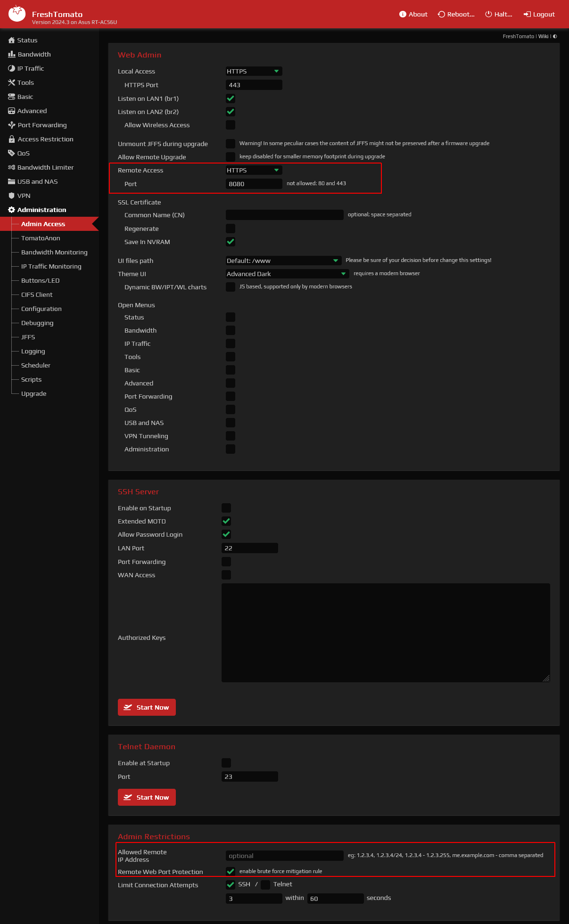Viewport: 569px width, 924px height.
Task: Open TomatoAnon submenu item
Action: pos(41,238)
